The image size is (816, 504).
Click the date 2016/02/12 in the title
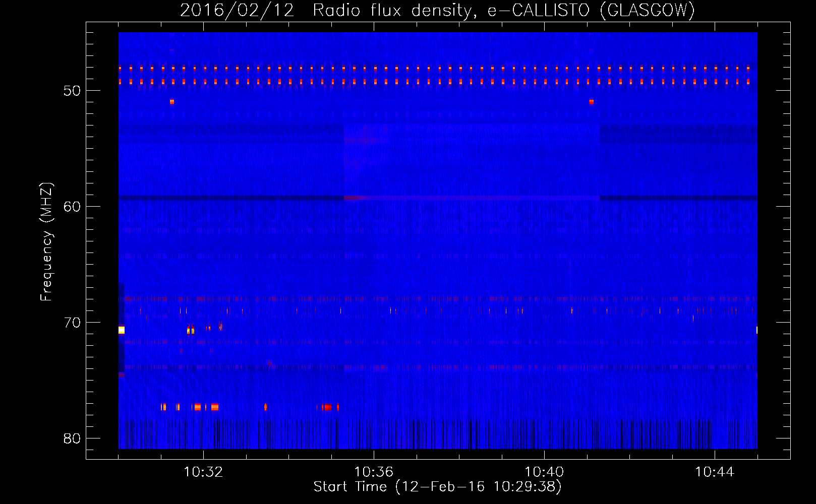(237, 11)
